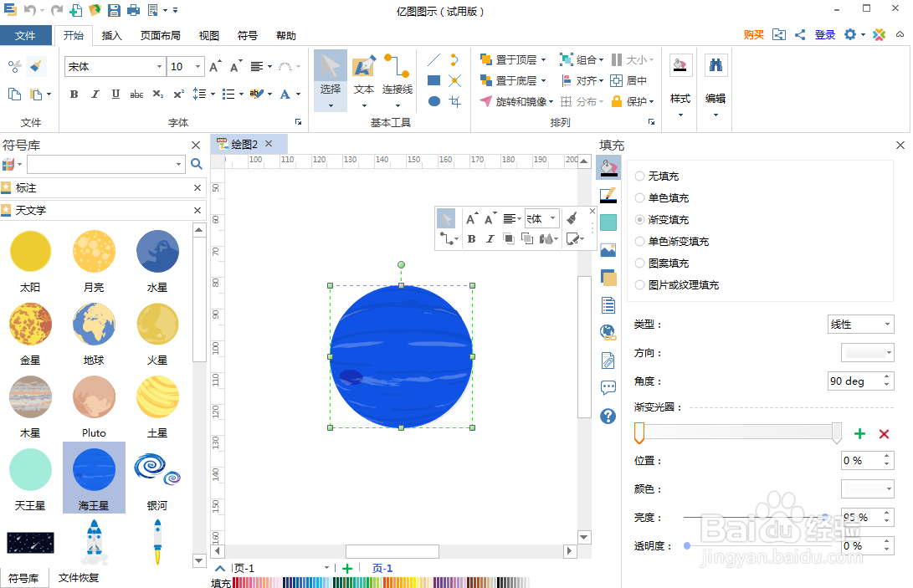Select Gradient fill option (渐变填充)
Screen dimensions: 913x588
662,219
